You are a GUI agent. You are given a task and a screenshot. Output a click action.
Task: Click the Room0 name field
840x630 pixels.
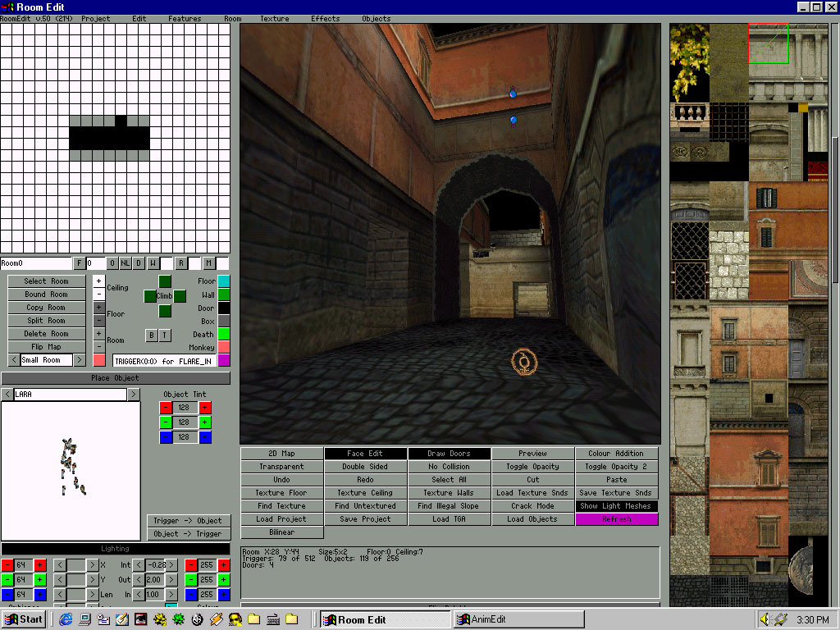pos(36,263)
